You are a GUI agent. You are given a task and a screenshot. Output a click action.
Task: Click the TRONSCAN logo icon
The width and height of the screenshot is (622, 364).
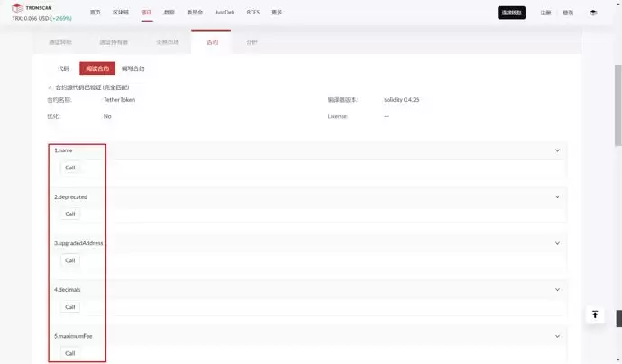pos(17,8)
